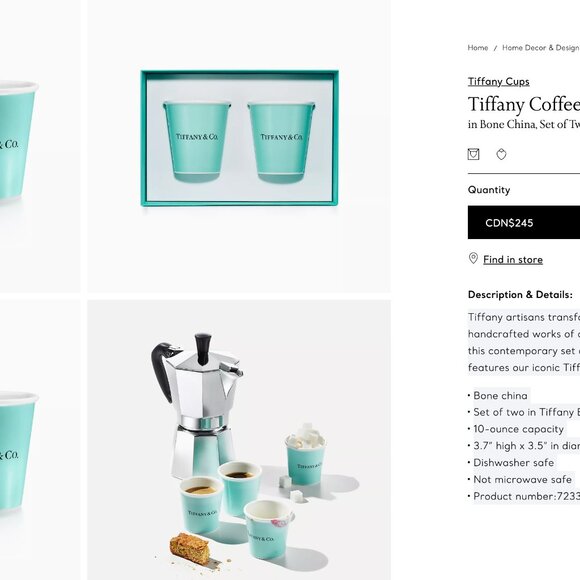Viewport: 580px width, 580px height.
Task: Click the black CDN$245 button
Action: click(524, 223)
